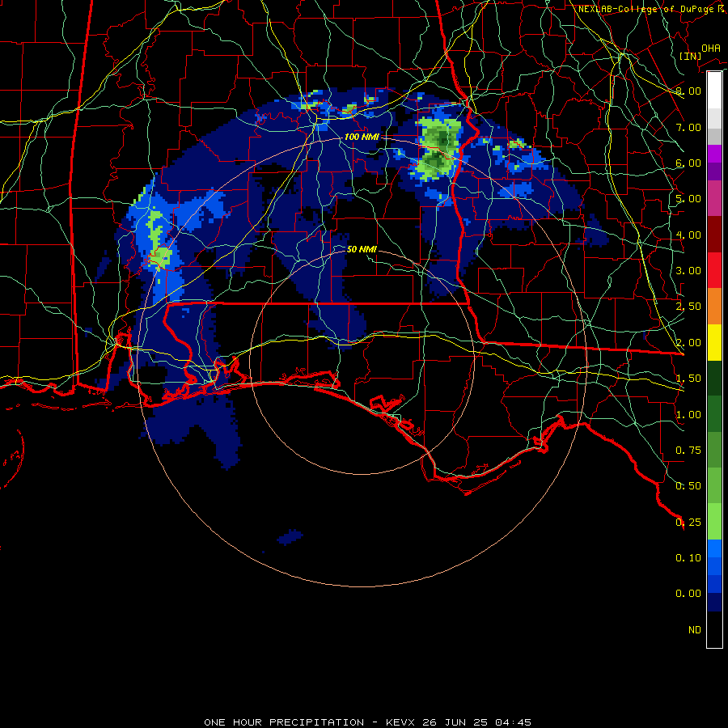728x728 pixels.
Task: Pick the dark red legend swatch
Action: pyautogui.click(x=714, y=235)
